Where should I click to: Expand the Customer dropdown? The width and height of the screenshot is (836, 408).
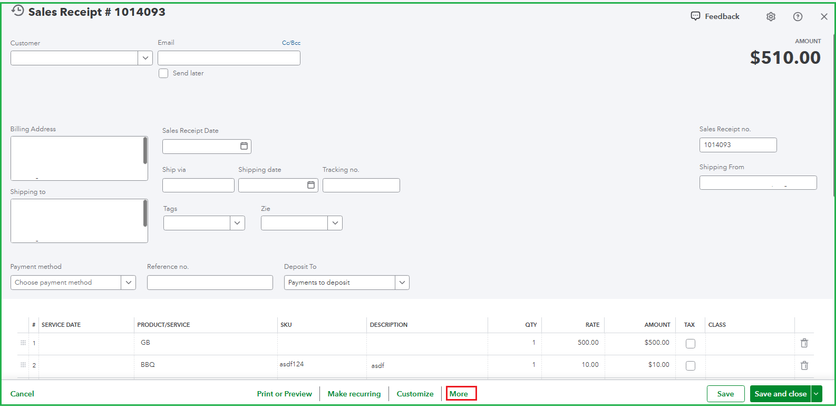145,58
